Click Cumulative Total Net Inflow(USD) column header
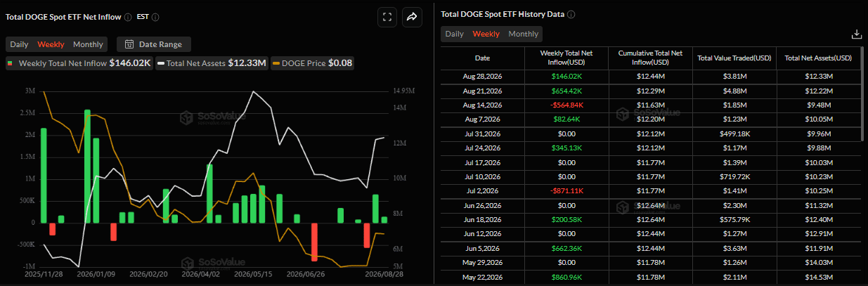The height and width of the screenshot is (286, 868). coord(650,58)
